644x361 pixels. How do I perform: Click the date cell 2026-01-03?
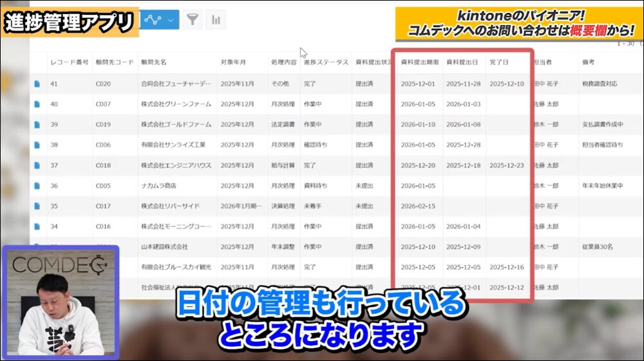click(x=463, y=104)
